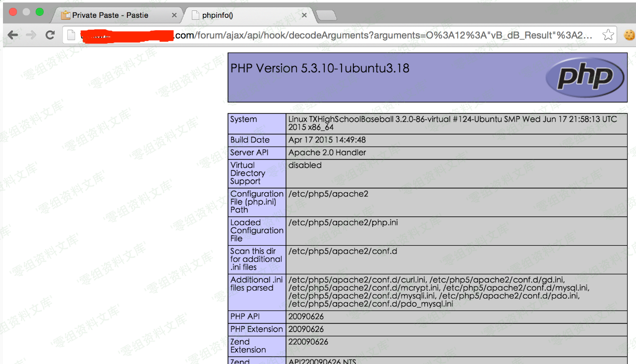636x364 pixels.
Task: Click the Build Date row label
Action: [250, 140]
